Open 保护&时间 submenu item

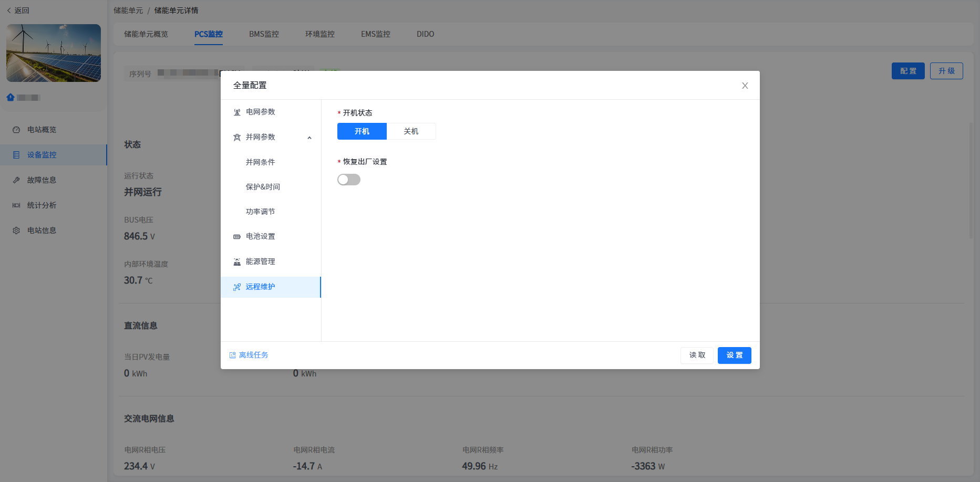[x=263, y=187]
